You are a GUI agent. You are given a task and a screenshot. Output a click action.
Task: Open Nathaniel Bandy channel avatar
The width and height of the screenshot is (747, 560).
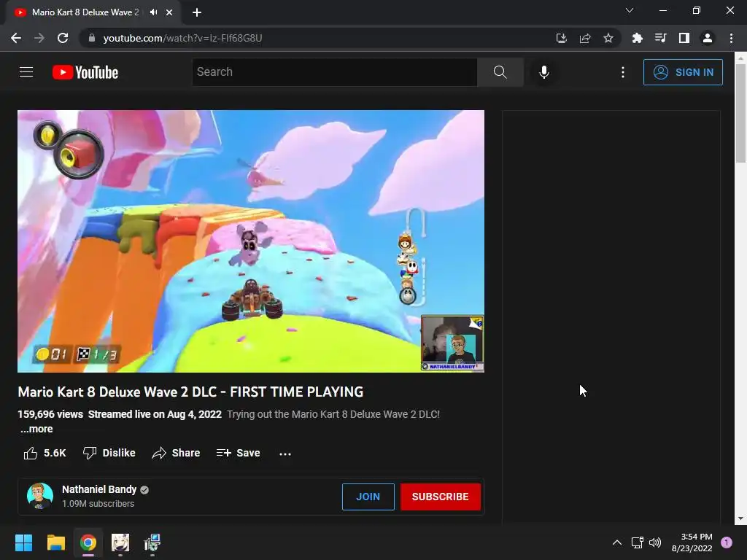(40, 496)
